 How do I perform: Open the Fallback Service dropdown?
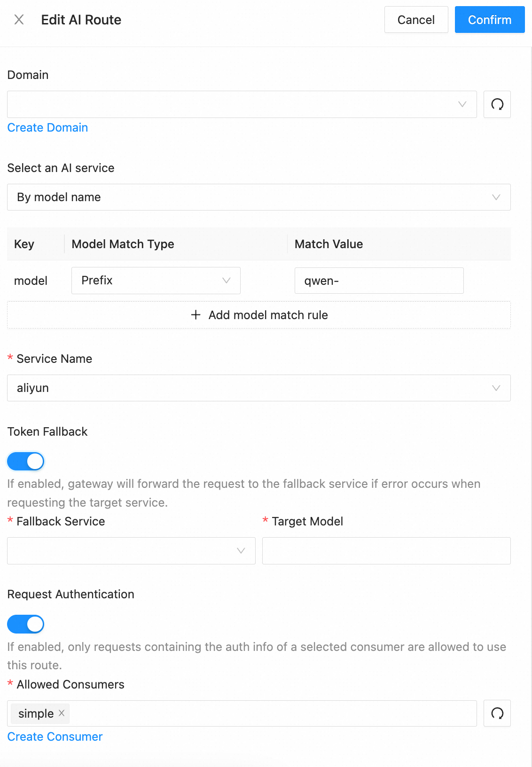tap(131, 550)
